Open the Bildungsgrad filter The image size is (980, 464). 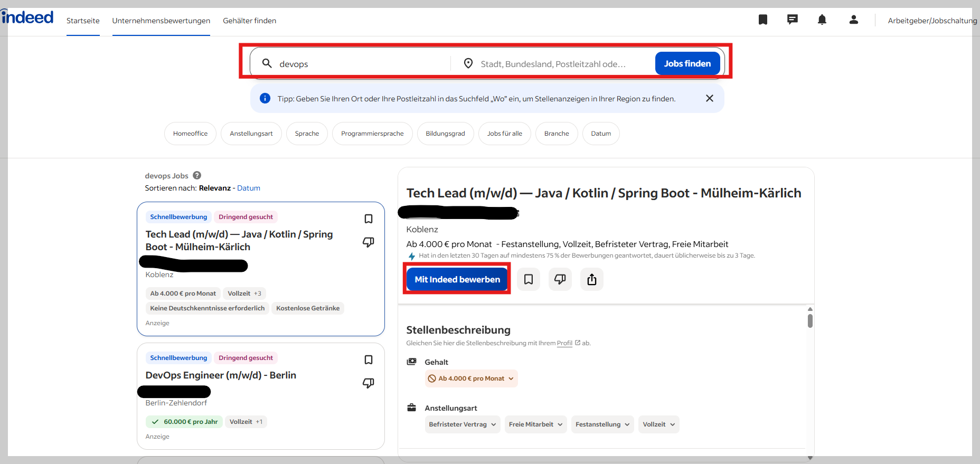pyautogui.click(x=445, y=134)
